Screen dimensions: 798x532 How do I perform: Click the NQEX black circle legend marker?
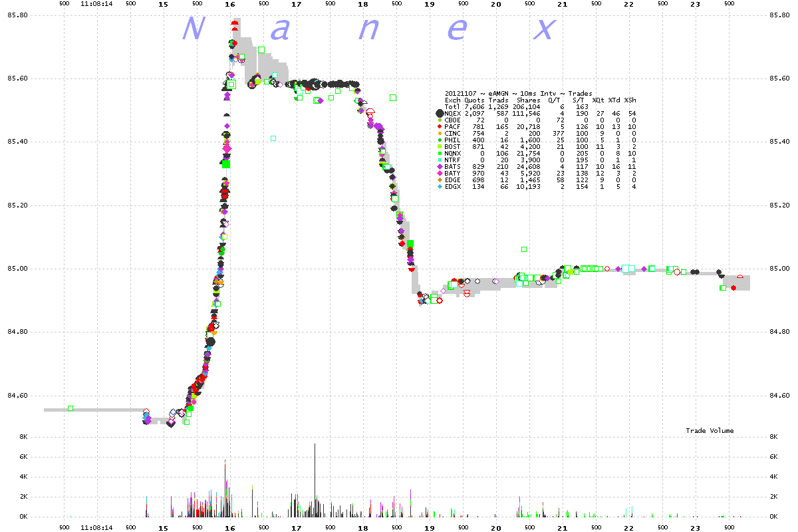tap(439, 113)
